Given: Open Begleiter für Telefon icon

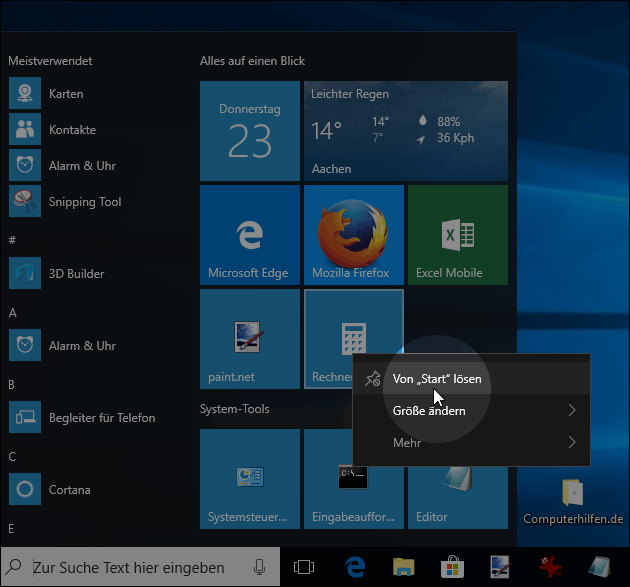Looking at the screenshot, I should pyautogui.click(x=25, y=417).
